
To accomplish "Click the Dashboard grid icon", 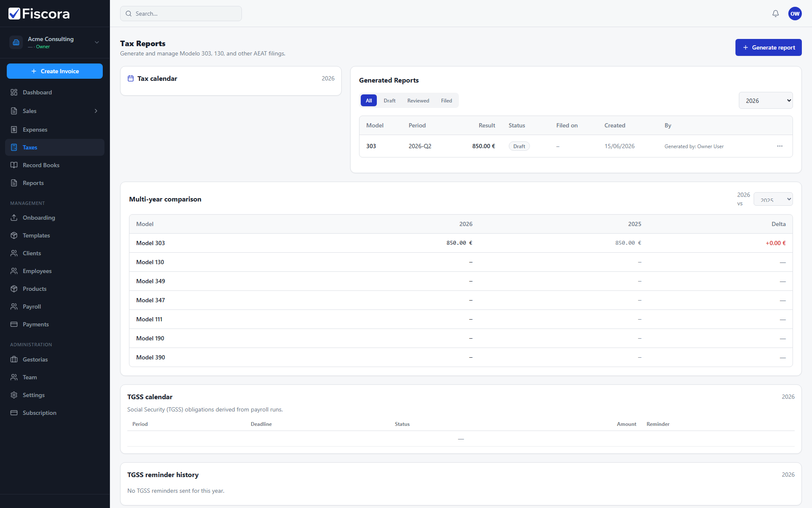I will point(14,92).
